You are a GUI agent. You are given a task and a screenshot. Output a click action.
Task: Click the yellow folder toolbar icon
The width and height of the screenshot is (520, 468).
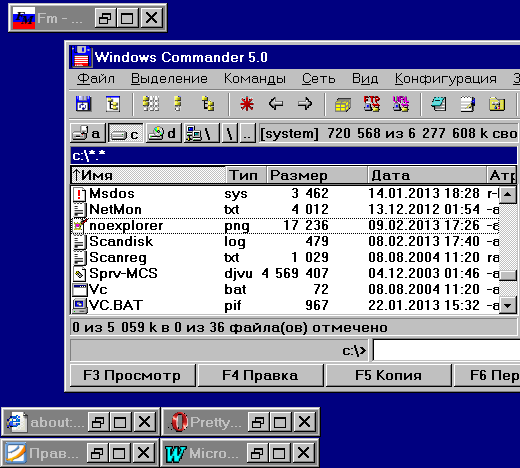pyautogui.click(x=497, y=104)
